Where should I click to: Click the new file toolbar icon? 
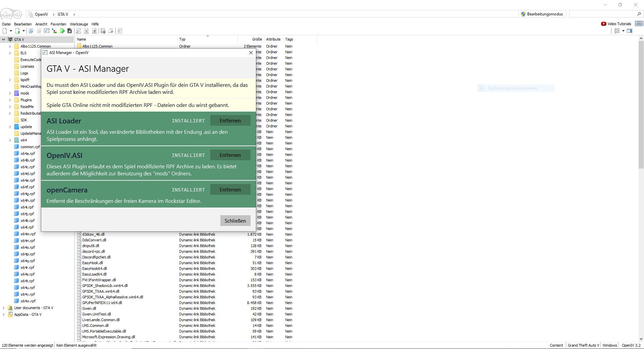5,31
